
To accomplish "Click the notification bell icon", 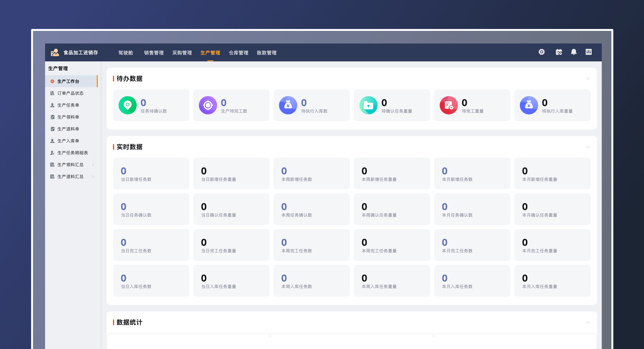I will [573, 52].
